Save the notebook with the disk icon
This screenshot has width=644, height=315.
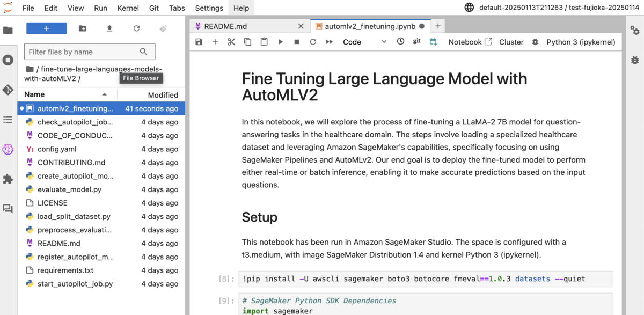click(x=199, y=42)
